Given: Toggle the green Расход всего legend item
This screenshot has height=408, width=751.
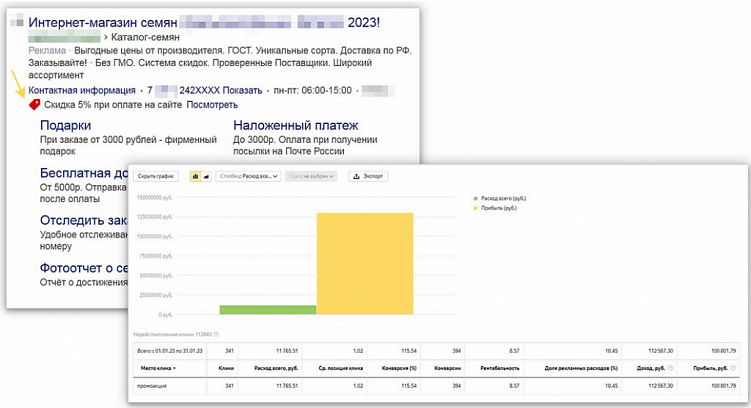Looking at the screenshot, I should (500, 198).
